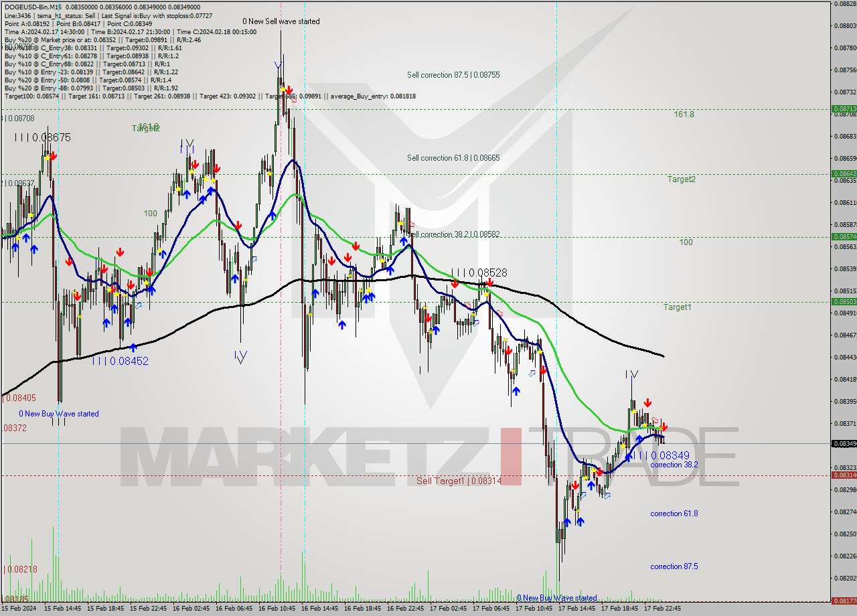Click the '17 Feb 06:45' time axis label
This screenshot has width=857, height=616.
point(491,609)
